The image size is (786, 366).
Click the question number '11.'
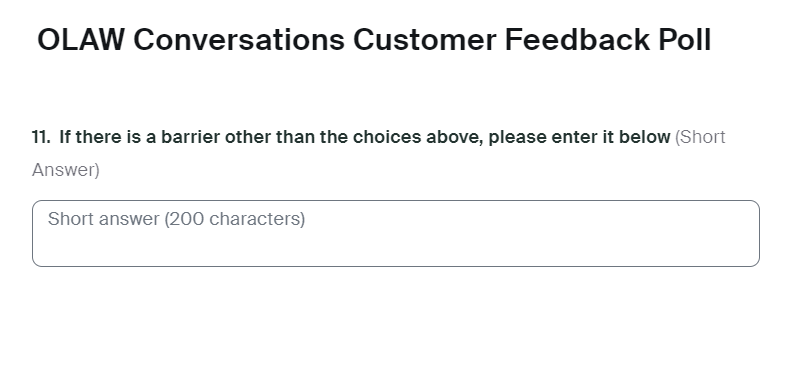point(41,137)
